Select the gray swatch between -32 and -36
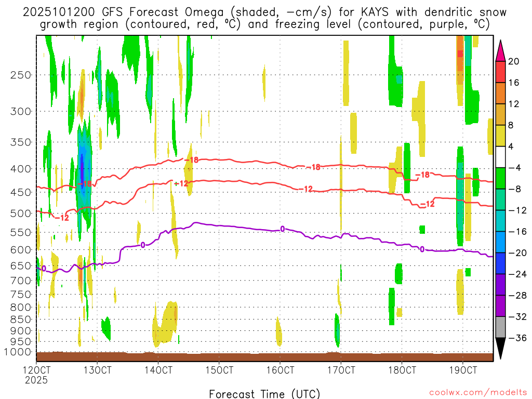This screenshot has width=532, height=399. (501, 327)
